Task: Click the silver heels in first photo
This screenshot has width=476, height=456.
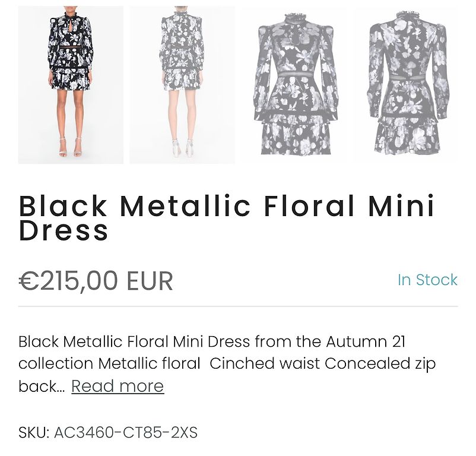Action: [71, 147]
